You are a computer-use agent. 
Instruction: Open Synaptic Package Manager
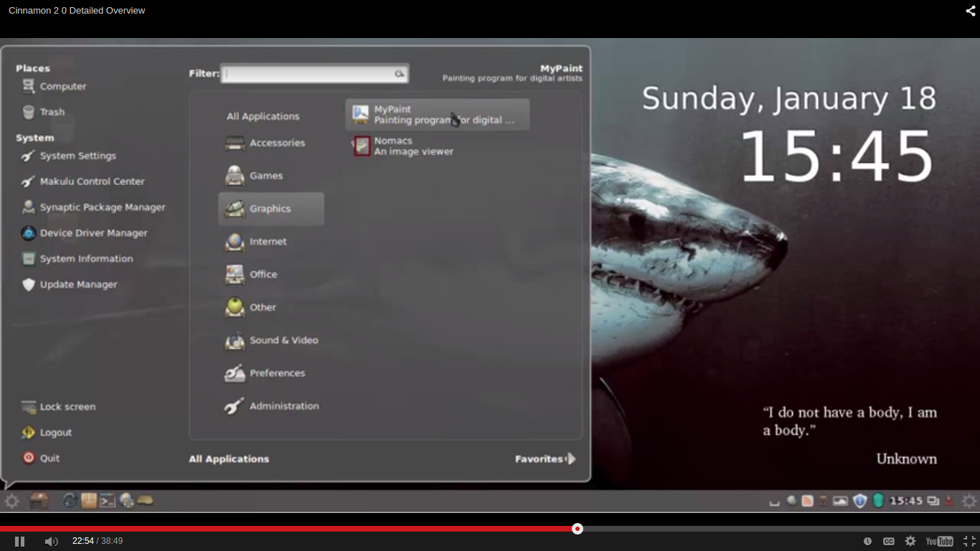coord(102,207)
